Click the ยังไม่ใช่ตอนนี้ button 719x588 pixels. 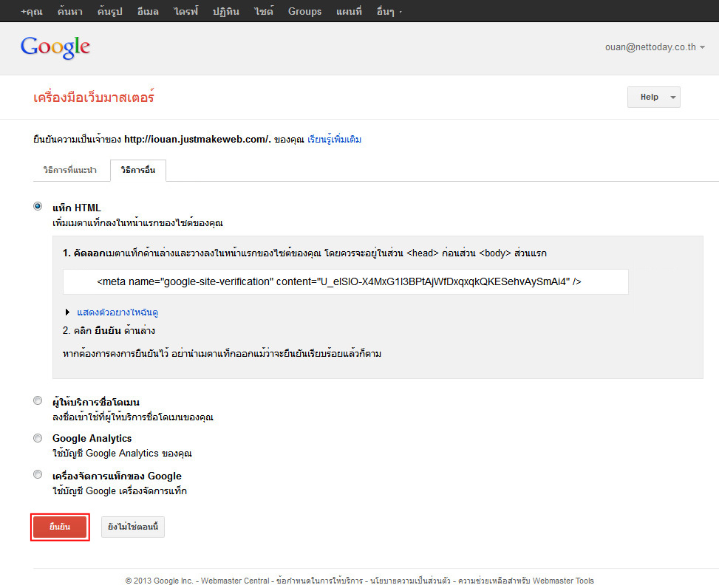pos(133,527)
